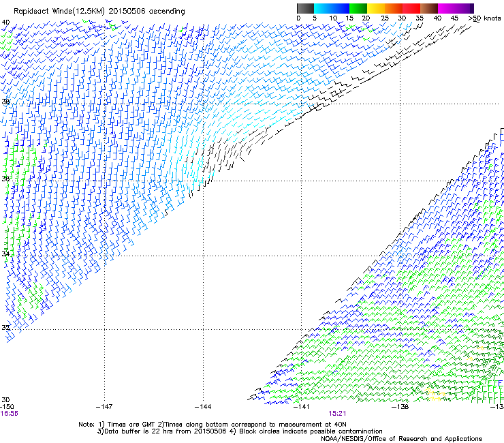
Task: Click the gray 0-5 knots color swatch
Action: [305, 8]
